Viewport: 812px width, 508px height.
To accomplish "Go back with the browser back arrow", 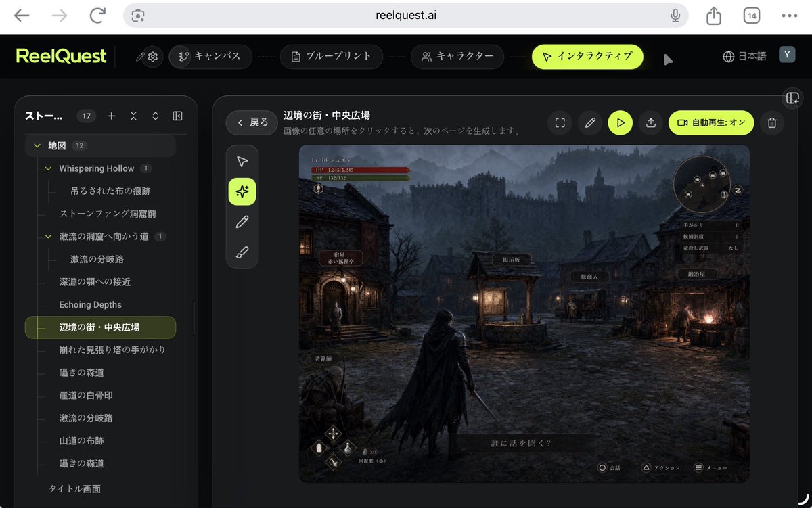I will (22, 16).
